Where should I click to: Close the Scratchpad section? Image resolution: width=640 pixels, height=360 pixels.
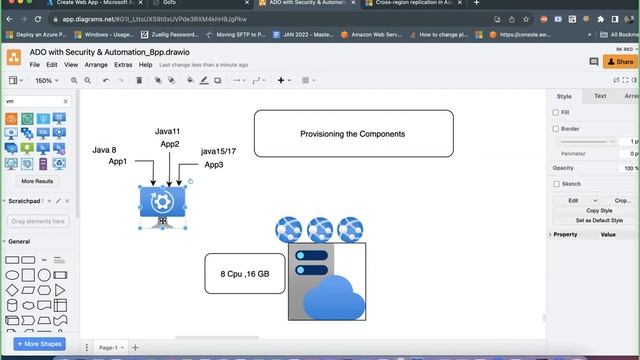pyautogui.click(x=67, y=201)
